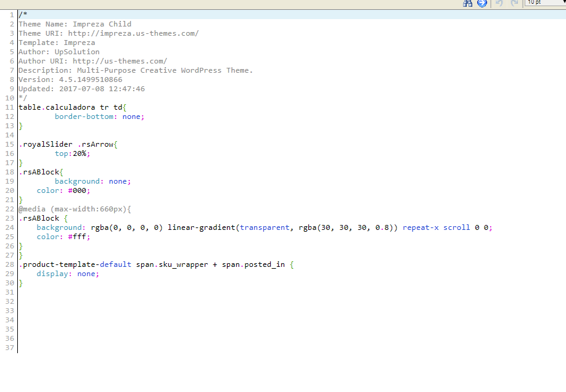Screen dimensions: 566x392
Task: Click the redo arrow icon
Action: tap(514, 3)
